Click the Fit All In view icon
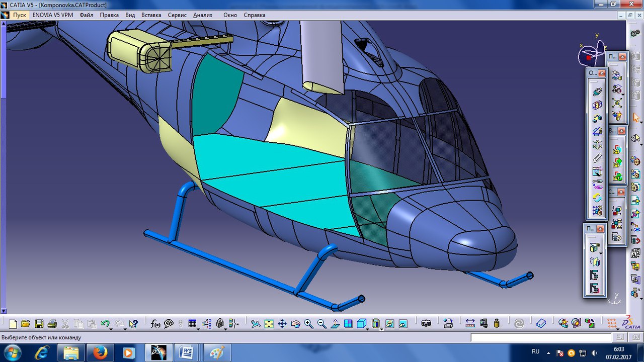The image size is (644, 362). point(269,324)
